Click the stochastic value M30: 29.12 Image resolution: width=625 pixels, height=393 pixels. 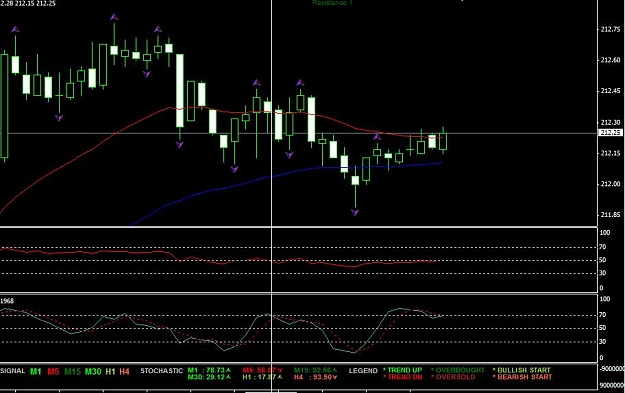[209, 377]
